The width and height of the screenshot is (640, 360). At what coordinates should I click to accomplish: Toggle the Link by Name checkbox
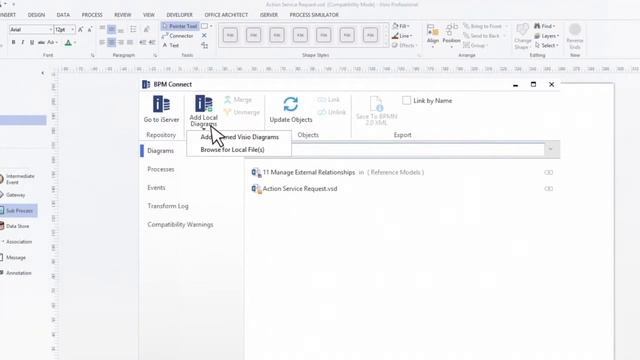point(407,100)
